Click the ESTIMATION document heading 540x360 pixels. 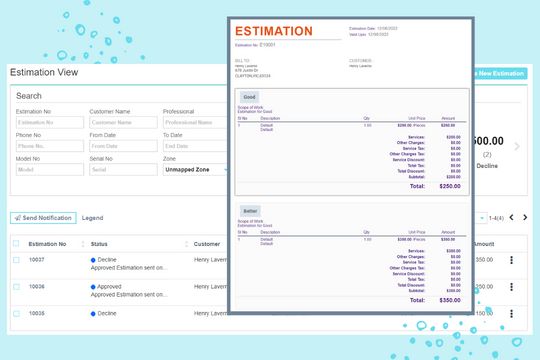pos(274,31)
